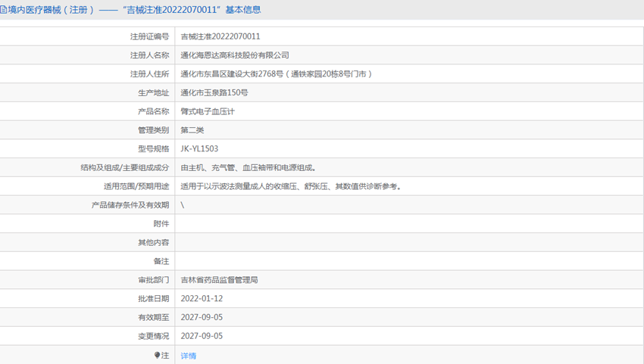644x364 pixels.
Task: Select approval department 吉林省药品监督管理局
Action: [x=219, y=280]
